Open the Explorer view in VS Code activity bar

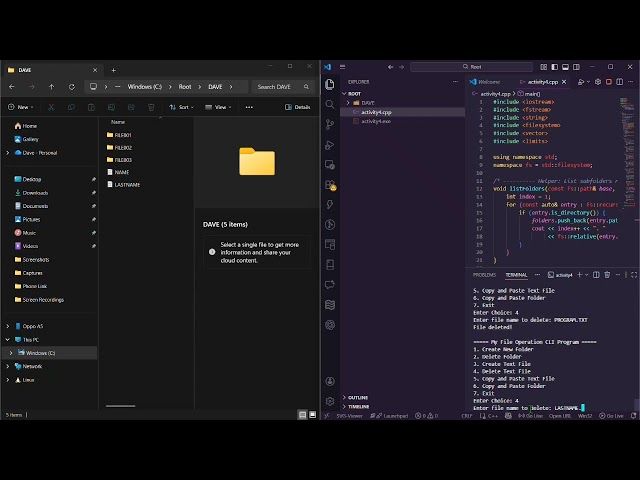(330, 84)
